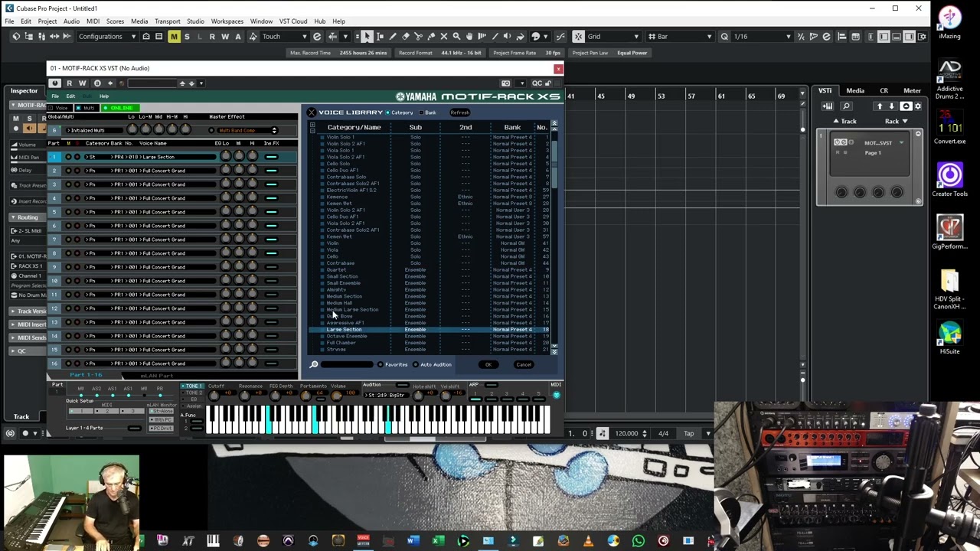Switch to the Media tab
The width and height of the screenshot is (980, 551).
(855, 90)
